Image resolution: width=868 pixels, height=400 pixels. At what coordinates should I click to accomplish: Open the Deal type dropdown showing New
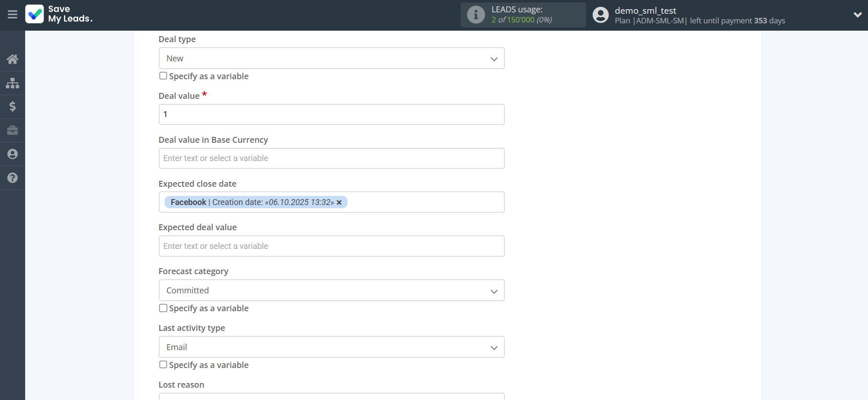(331, 59)
